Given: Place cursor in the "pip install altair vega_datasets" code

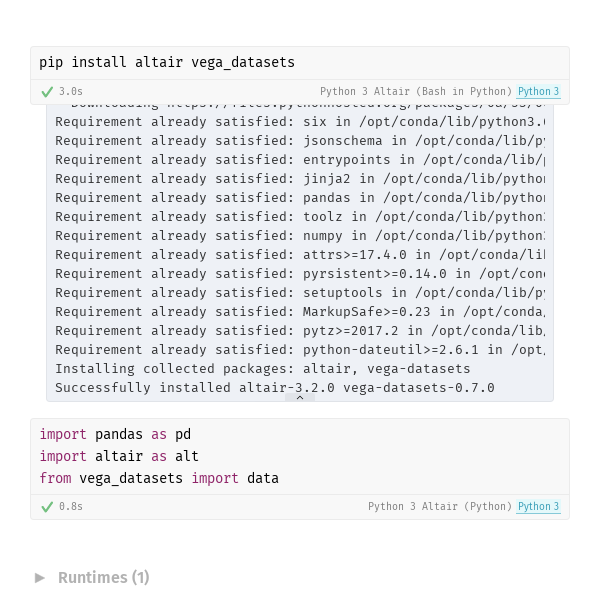Looking at the screenshot, I should [167, 62].
